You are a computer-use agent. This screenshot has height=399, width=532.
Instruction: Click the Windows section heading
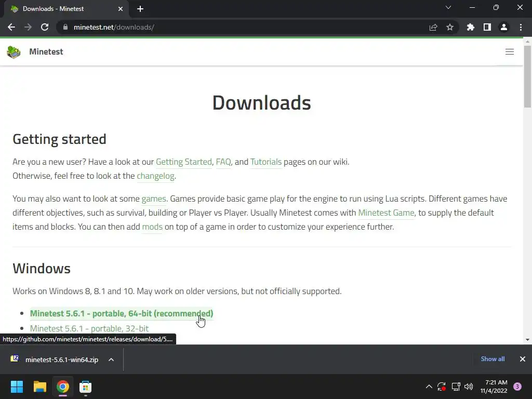click(x=42, y=269)
